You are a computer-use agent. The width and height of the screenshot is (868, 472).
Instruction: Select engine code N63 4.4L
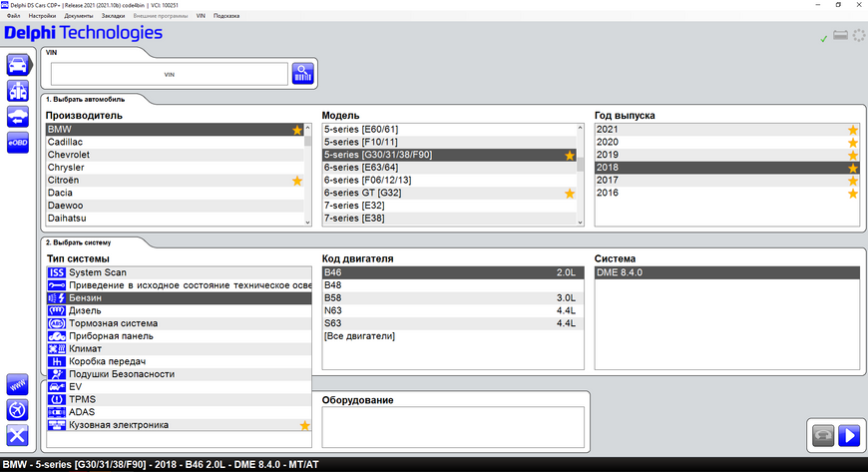coord(452,310)
